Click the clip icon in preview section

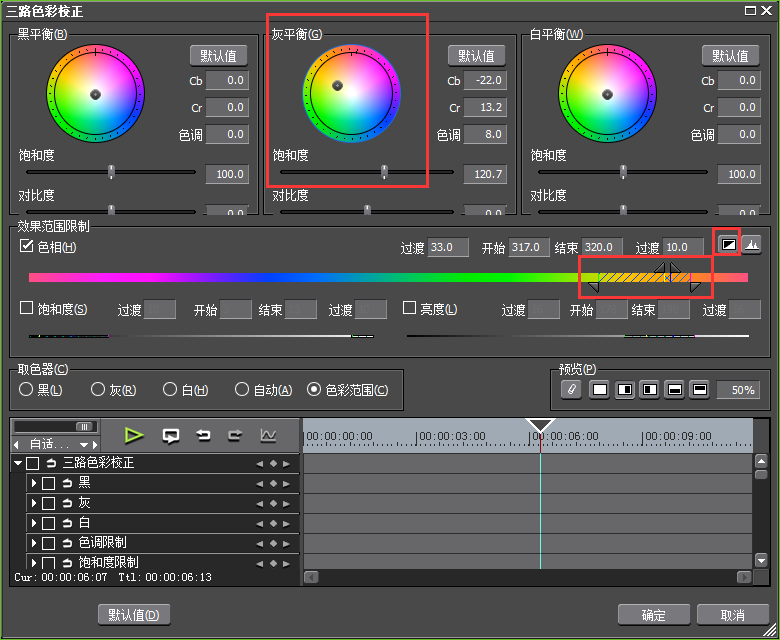(x=571, y=390)
